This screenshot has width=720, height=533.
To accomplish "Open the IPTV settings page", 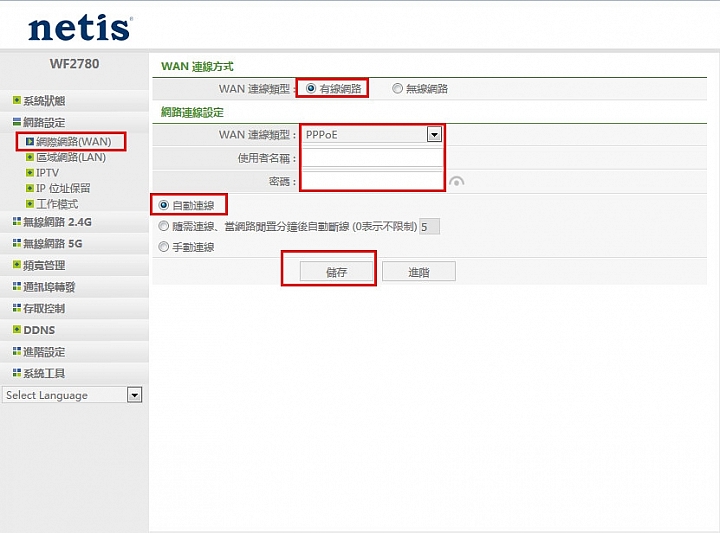I will click(x=47, y=173).
